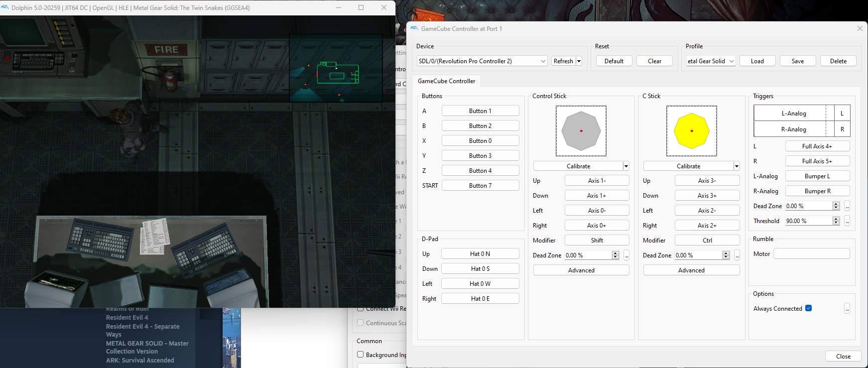Click C Stick Modifier mapping 'Ctrl'
Screen dimensions: 868x368
[x=707, y=240]
